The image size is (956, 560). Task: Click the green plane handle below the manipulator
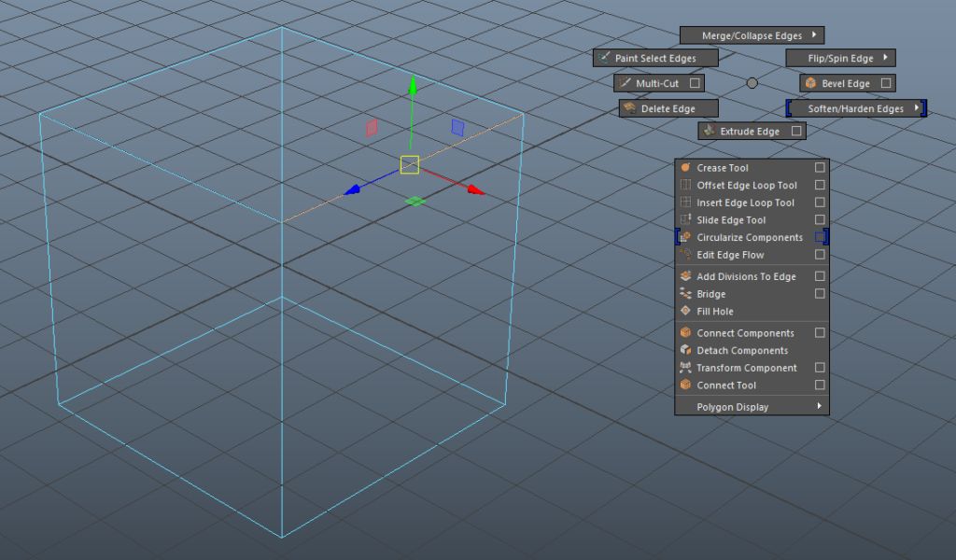coord(415,201)
